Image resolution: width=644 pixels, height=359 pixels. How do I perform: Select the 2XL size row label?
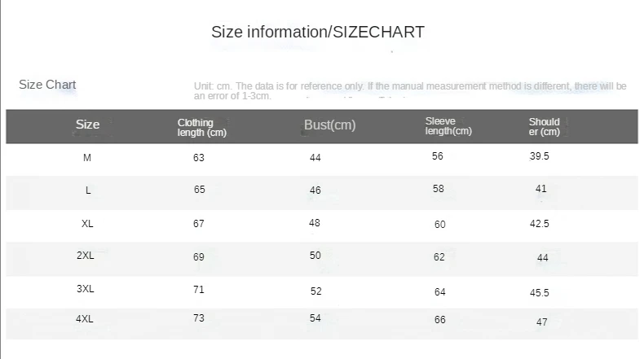coord(85,255)
